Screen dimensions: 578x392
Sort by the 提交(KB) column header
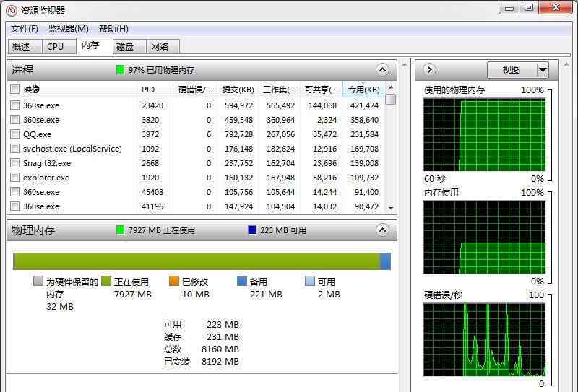point(238,90)
